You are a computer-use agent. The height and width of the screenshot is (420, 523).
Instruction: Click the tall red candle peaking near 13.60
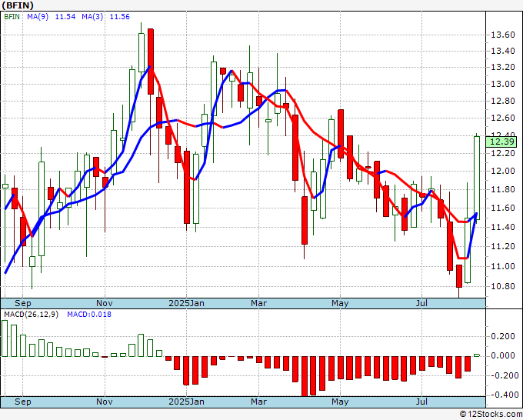[151, 62]
